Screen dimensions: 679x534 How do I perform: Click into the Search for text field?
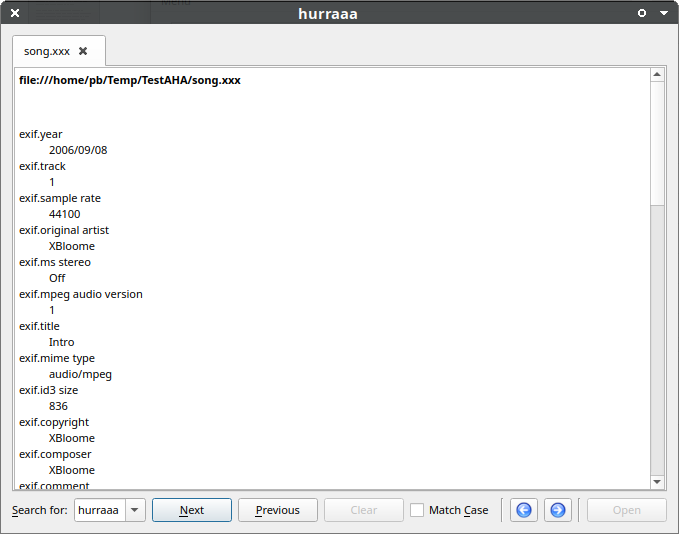tap(98, 510)
